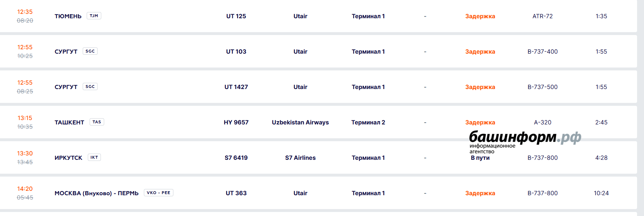Click the Uzbekistan Airways airline name
644x216 pixels.
(x=300, y=122)
